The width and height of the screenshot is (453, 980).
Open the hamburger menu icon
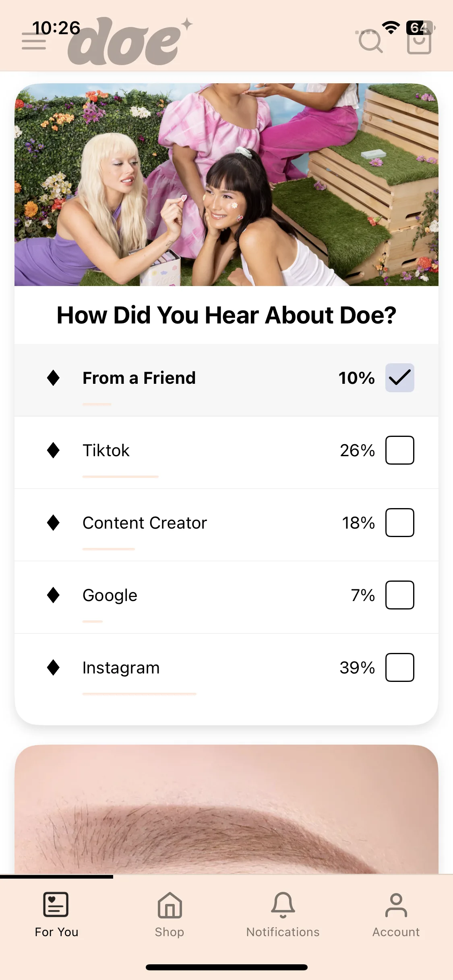point(34,41)
